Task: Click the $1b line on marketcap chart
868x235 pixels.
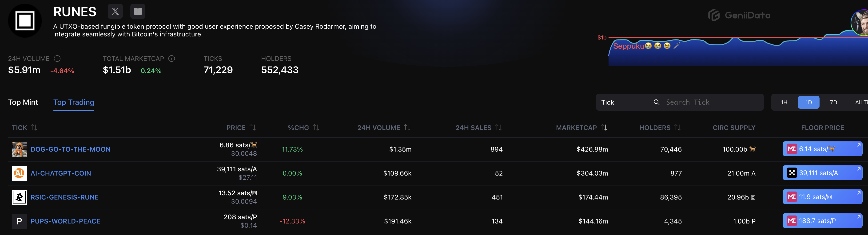Action: click(x=708, y=37)
